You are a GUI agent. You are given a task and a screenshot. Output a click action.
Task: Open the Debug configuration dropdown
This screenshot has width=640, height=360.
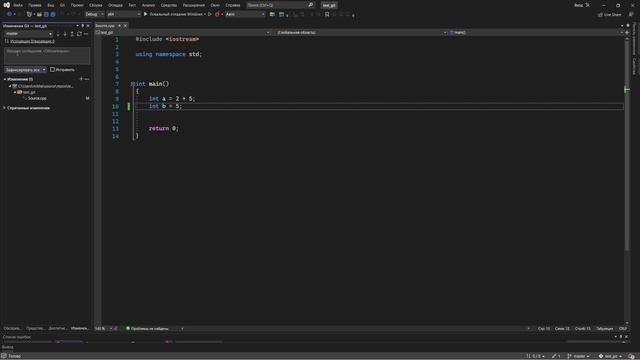point(94,14)
